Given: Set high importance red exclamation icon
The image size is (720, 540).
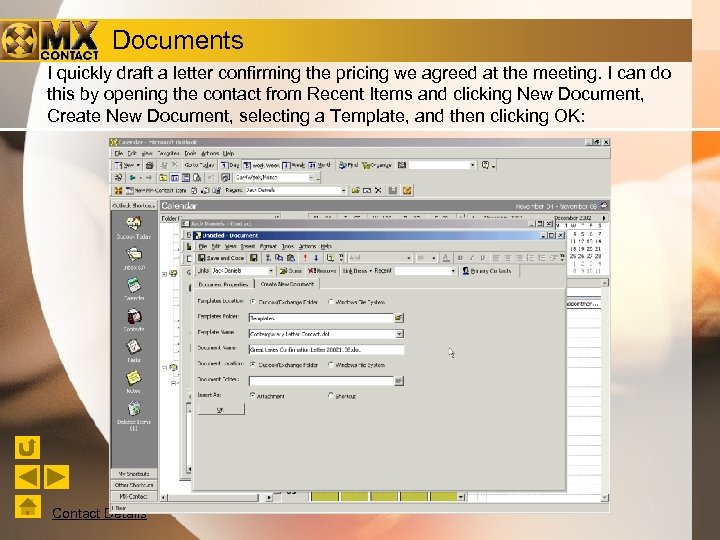Looking at the screenshot, I should click(x=305, y=258).
